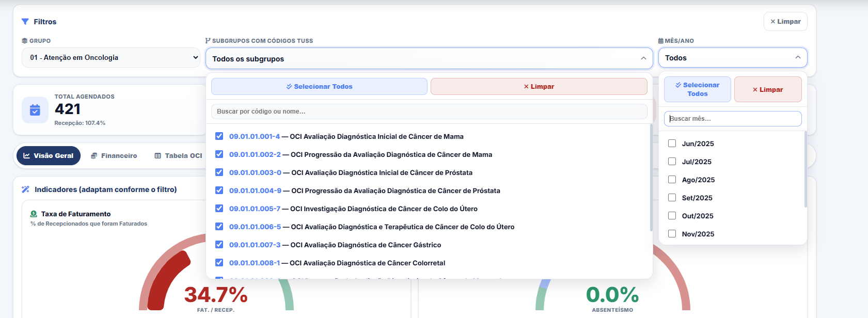Collapse the Todos os subgrupos dropdown

(429, 58)
